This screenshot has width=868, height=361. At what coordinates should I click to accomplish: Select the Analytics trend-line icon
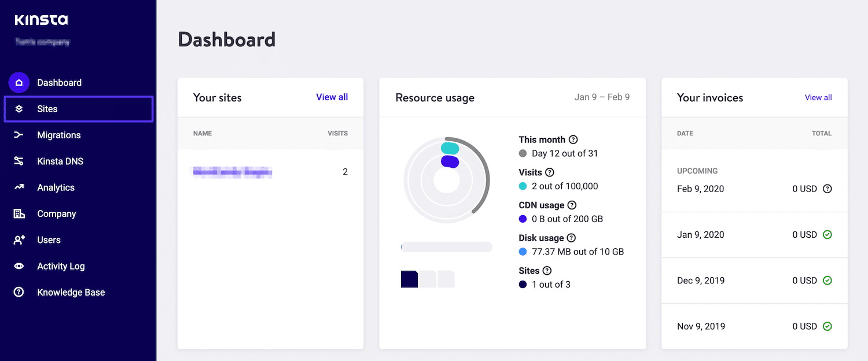pos(19,187)
